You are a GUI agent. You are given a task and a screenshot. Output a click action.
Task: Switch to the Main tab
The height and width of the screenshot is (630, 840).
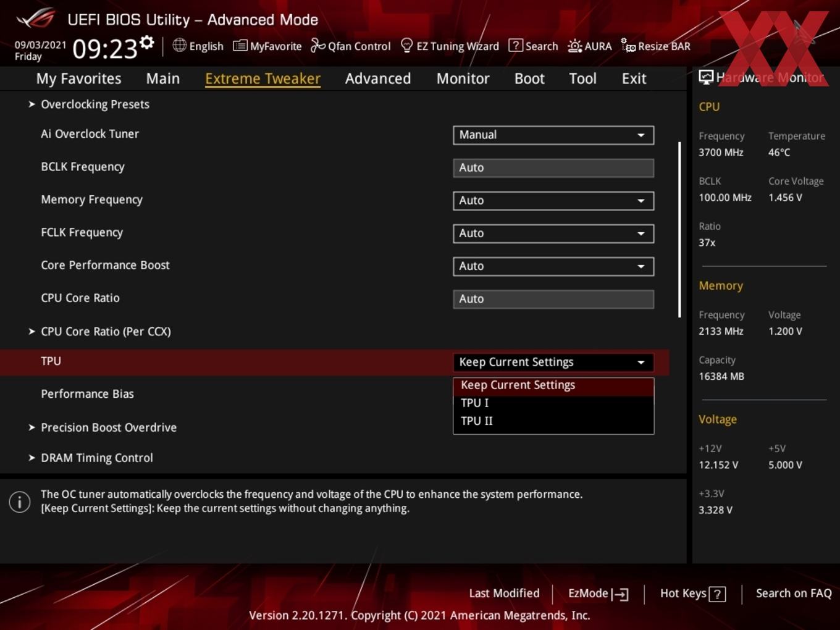coord(163,78)
